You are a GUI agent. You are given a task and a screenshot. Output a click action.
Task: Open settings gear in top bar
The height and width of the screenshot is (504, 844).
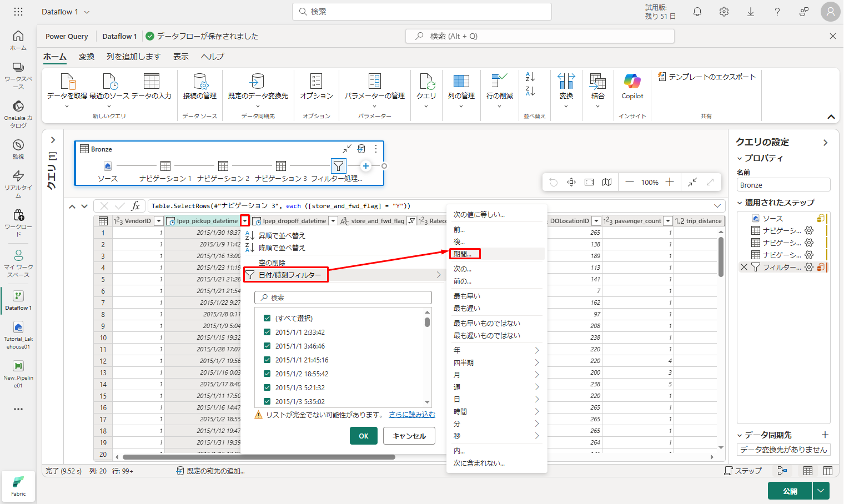[724, 12]
